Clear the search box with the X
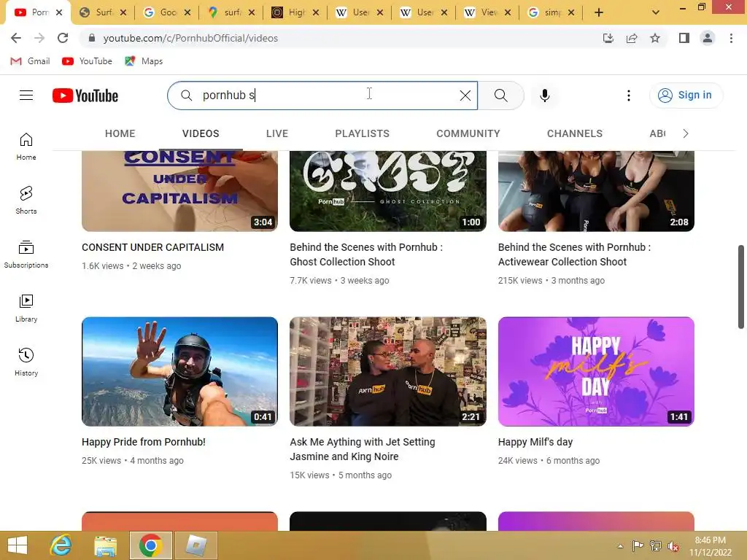The image size is (747, 560). pyautogui.click(x=465, y=96)
